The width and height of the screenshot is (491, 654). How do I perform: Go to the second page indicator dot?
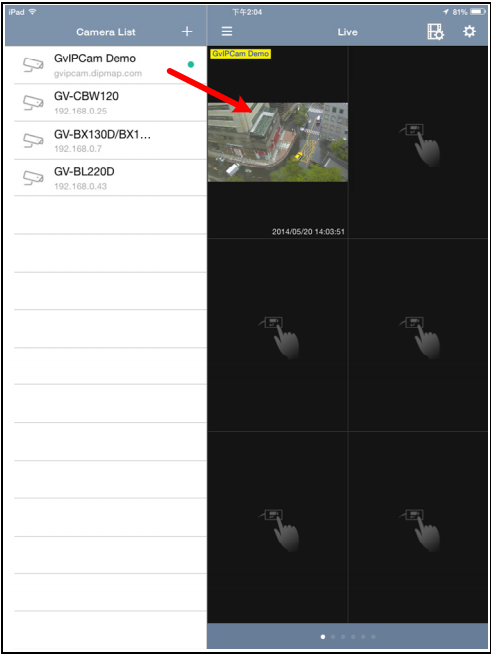pos(333,637)
